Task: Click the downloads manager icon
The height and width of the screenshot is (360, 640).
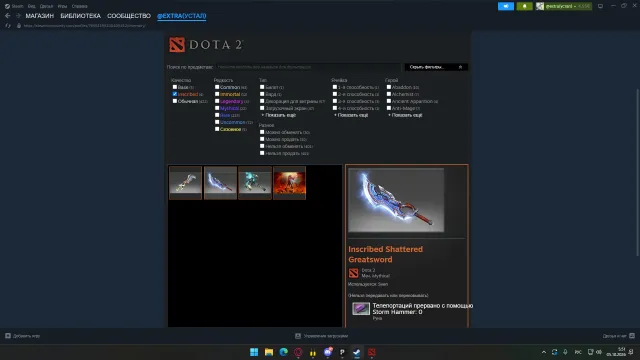Action: point(298,336)
